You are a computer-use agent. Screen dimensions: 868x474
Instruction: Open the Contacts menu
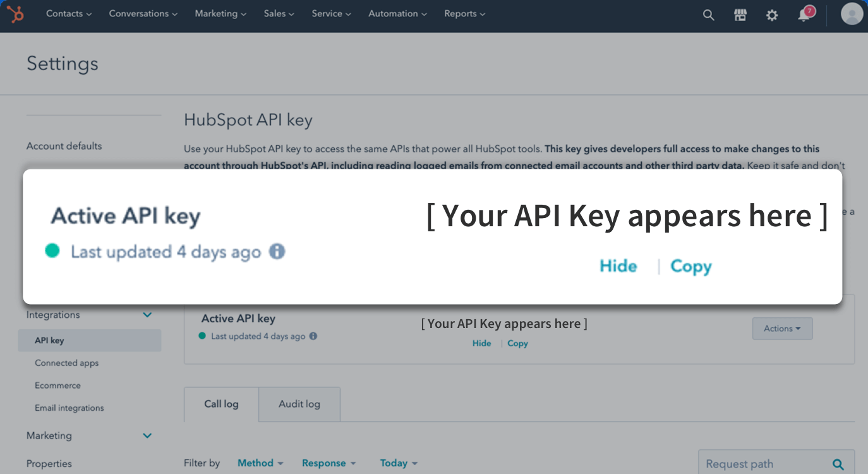(x=69, y=13)
